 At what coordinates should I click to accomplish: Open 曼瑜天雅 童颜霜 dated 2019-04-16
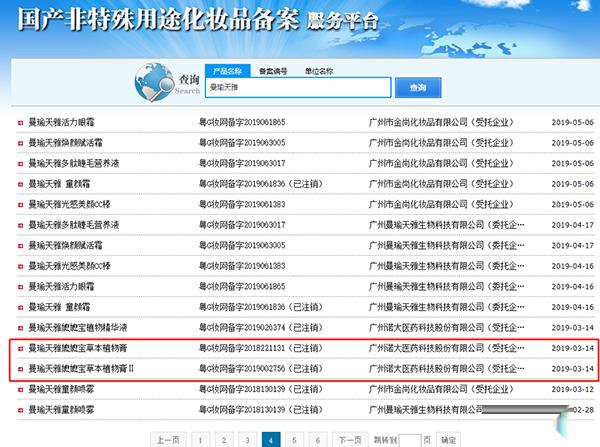[59, 307]
